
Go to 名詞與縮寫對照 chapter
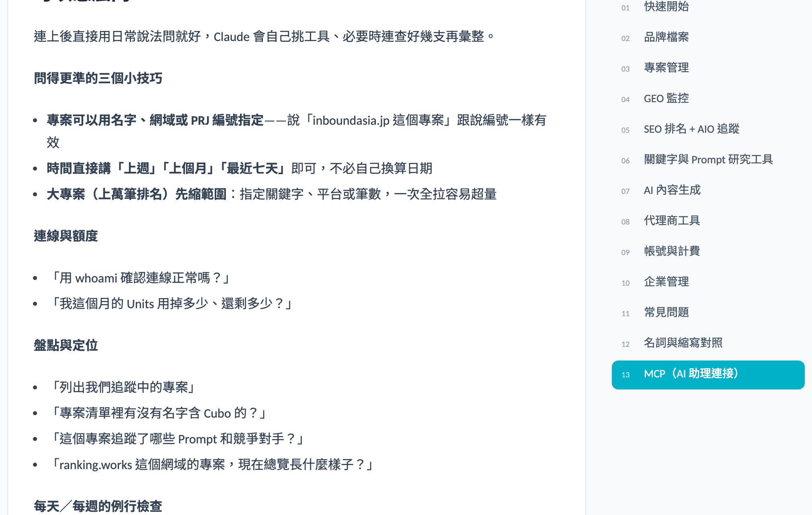683,343
